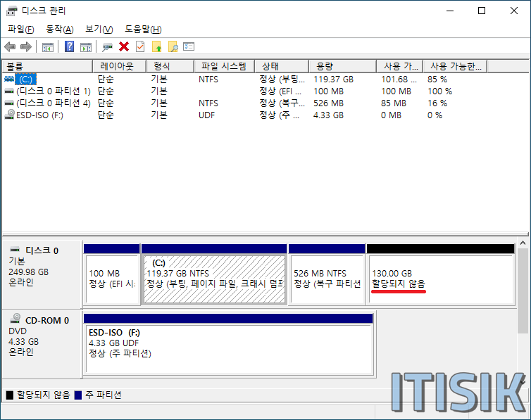Click the 디스크 0 파티션 4 drive icon
The height and width of the screenshot is (420, 531).
(x=9, y=103)
